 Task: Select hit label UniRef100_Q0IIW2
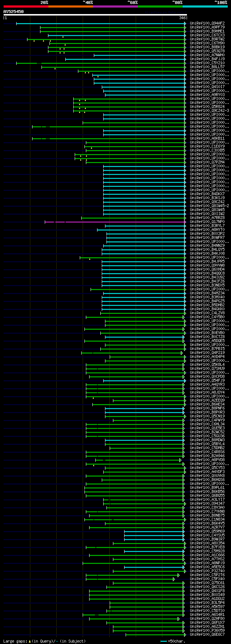(207, 214)
